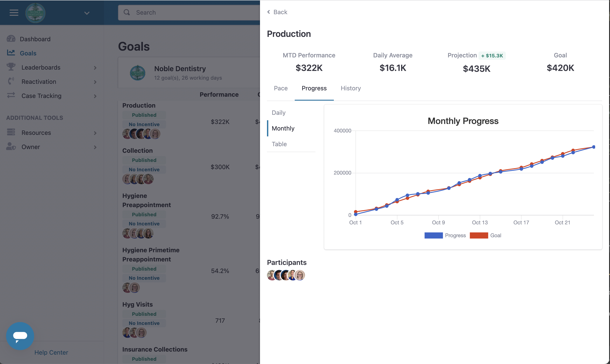The height and width of the screenshot is (364, 610).
Task: Click the Noble Dentistry practice name
Action: pos(180,69)
